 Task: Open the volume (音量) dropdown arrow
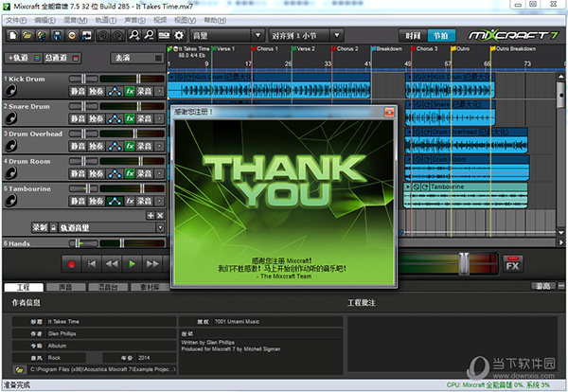tap(257, 35)
